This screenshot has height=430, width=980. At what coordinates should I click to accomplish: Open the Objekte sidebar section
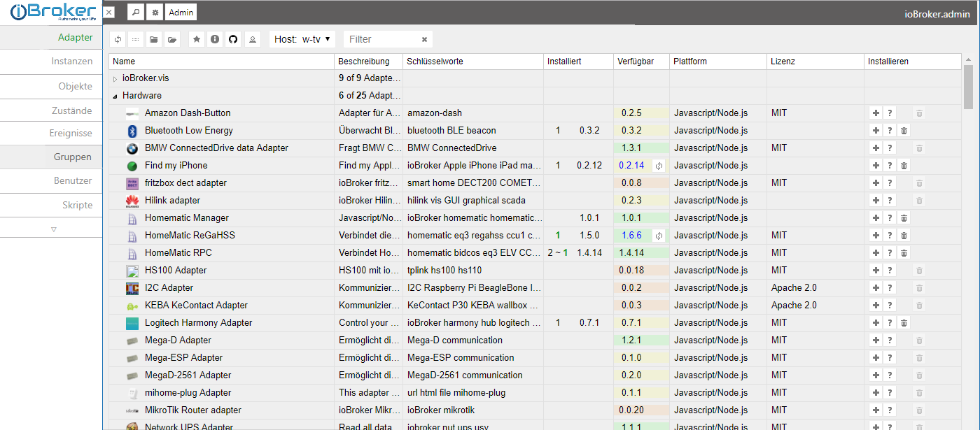click(x=77, y=85)
